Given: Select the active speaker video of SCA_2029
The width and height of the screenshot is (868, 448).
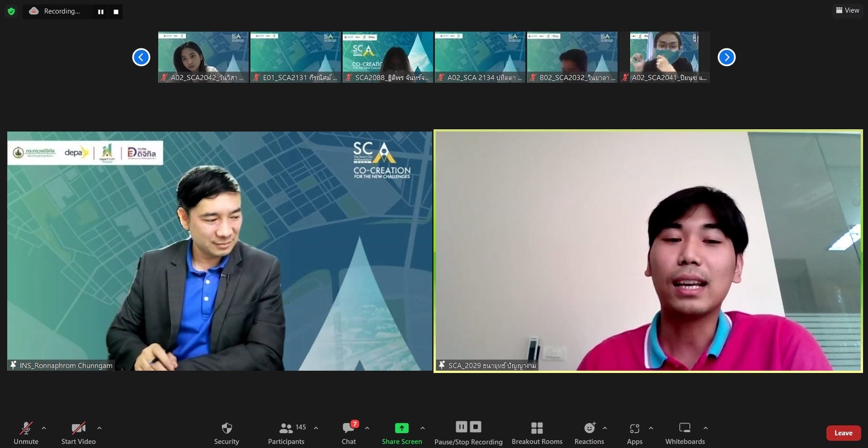Looking at the screenshot, I should 648,251.
